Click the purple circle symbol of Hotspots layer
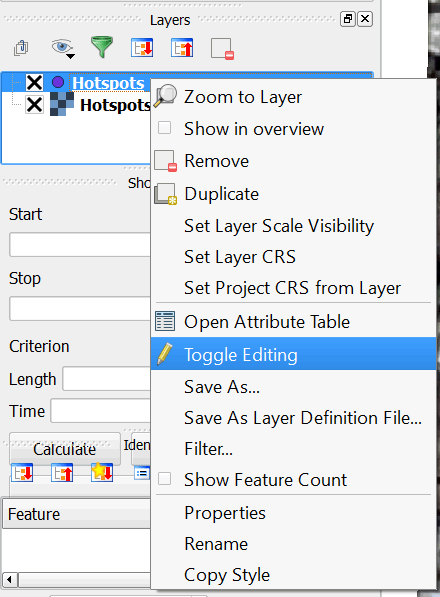440x597 pixels. coord(58,82)
